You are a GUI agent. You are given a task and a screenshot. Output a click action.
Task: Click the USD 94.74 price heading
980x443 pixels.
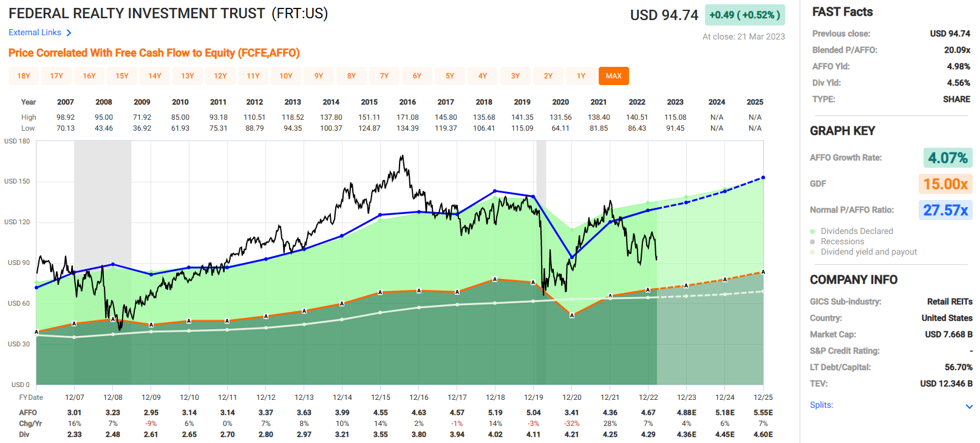[664, 15]
